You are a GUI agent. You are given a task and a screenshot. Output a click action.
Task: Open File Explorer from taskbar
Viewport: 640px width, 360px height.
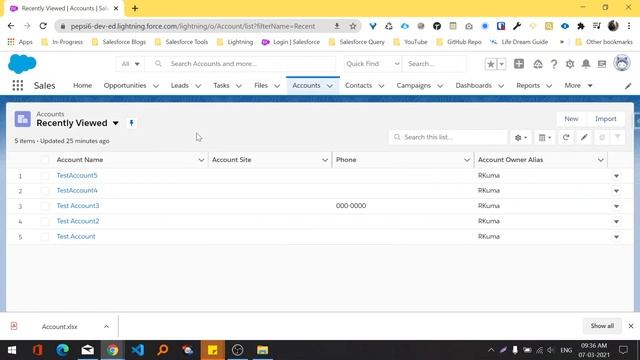[x=262, y=350]
